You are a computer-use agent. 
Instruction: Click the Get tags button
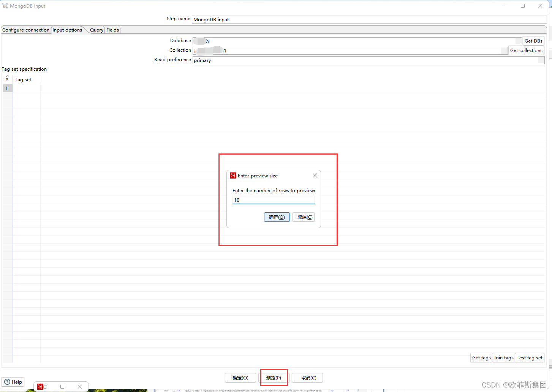(x=481, y=358)
